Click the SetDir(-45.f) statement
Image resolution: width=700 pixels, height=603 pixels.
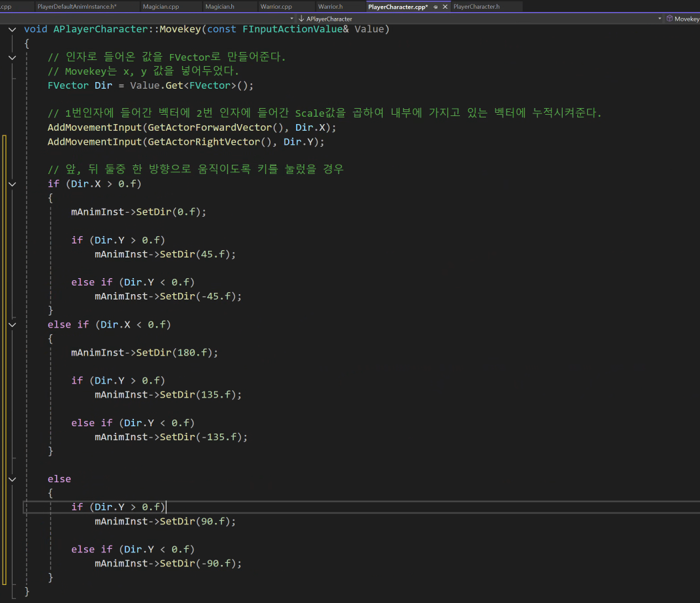pos(168,297)
